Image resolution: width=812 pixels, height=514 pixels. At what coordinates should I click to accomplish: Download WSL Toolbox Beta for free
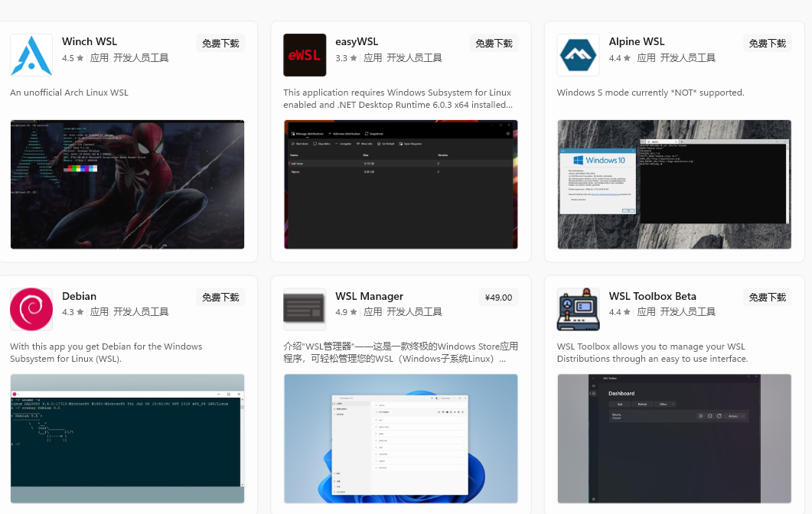pos(768,298)
